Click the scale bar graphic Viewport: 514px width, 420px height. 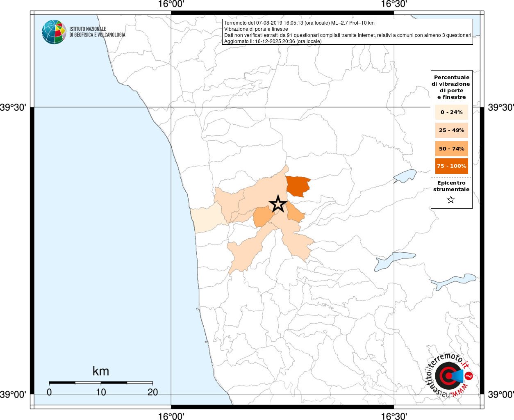click(101, 383)
